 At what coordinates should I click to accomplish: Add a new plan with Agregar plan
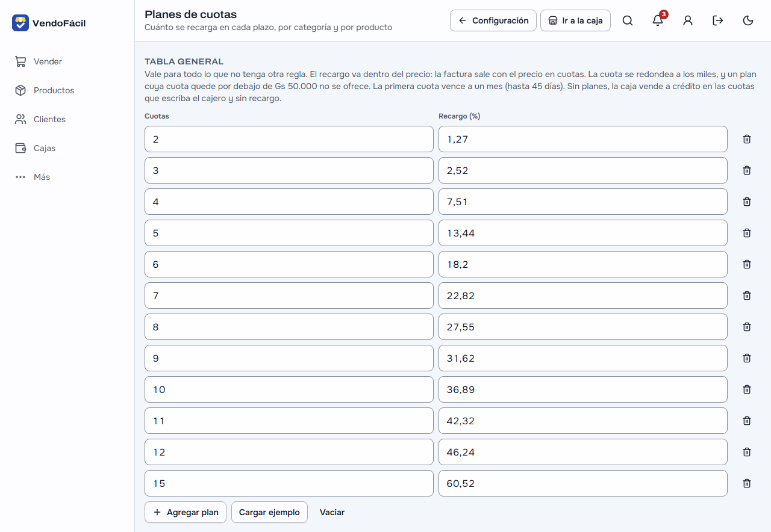click(186, 512)
